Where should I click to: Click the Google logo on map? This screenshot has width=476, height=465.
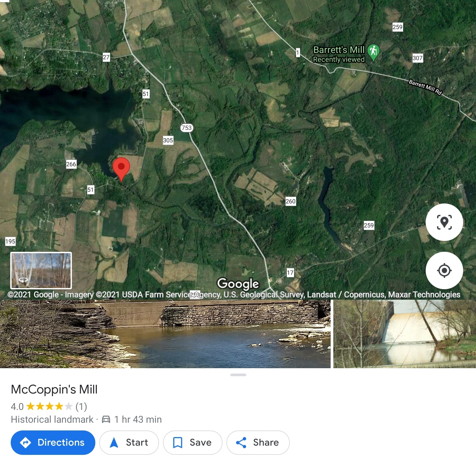(238, 284)
